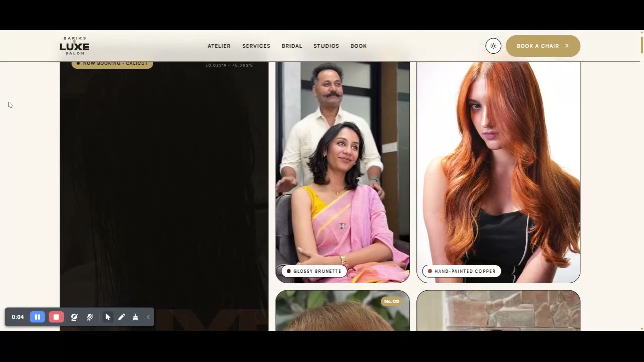
Task: Click the Glossy Brunette tag
Action: [314, 271]
